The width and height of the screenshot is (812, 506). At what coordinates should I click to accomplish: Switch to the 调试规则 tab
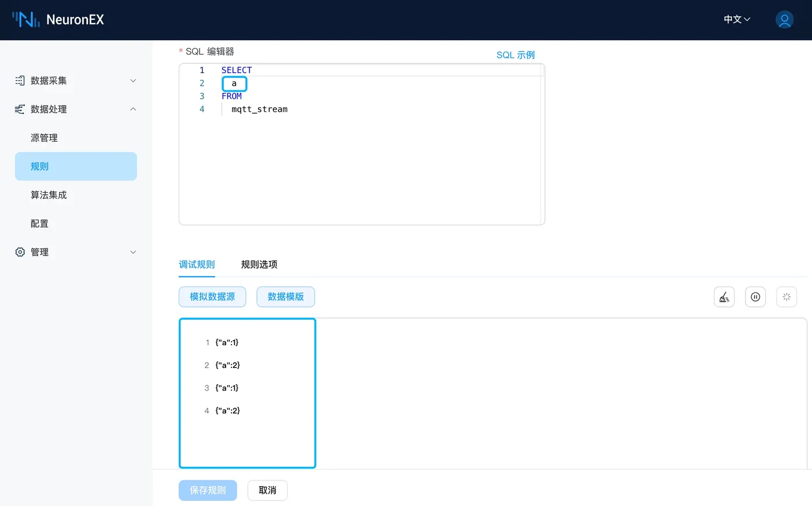tap(197, 265)
